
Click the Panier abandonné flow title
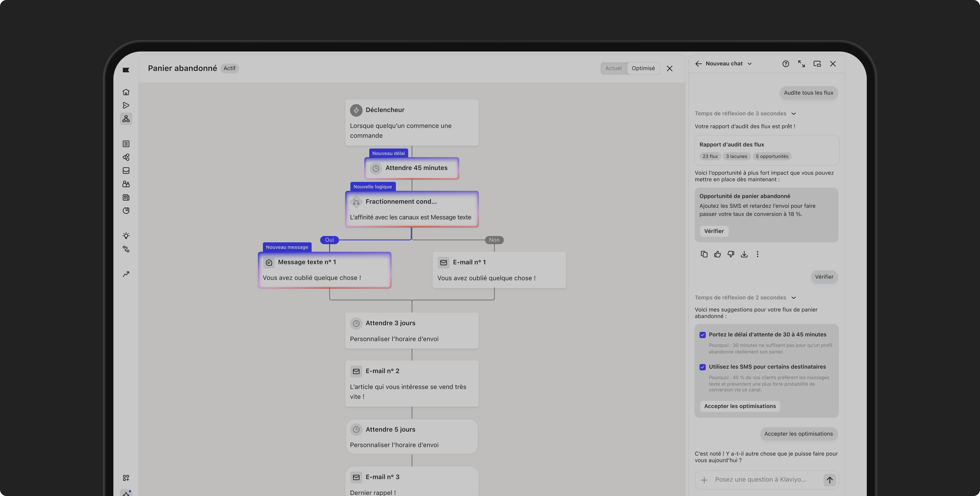click(x=182, y=69)
